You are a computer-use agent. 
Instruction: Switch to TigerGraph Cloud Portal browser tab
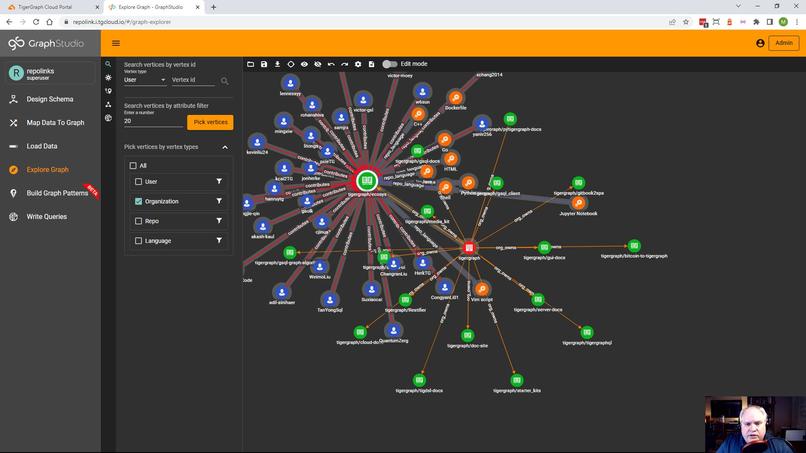point(51,7)
